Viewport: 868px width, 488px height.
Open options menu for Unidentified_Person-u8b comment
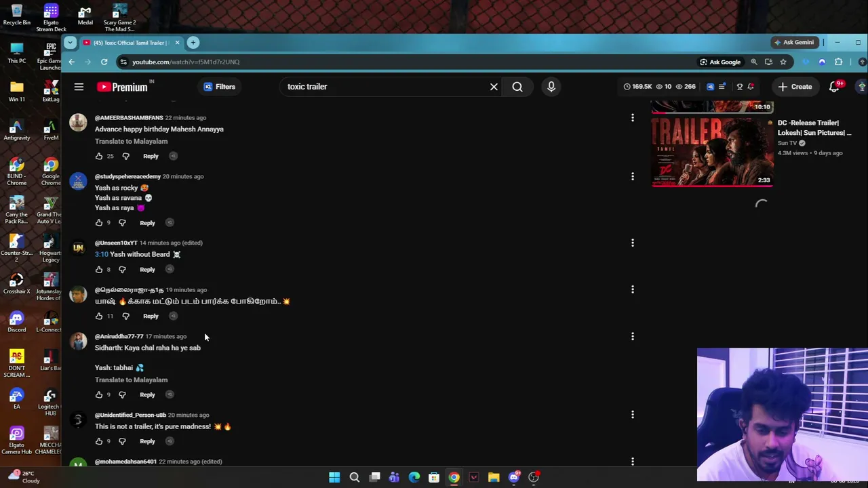click(633, 415)
